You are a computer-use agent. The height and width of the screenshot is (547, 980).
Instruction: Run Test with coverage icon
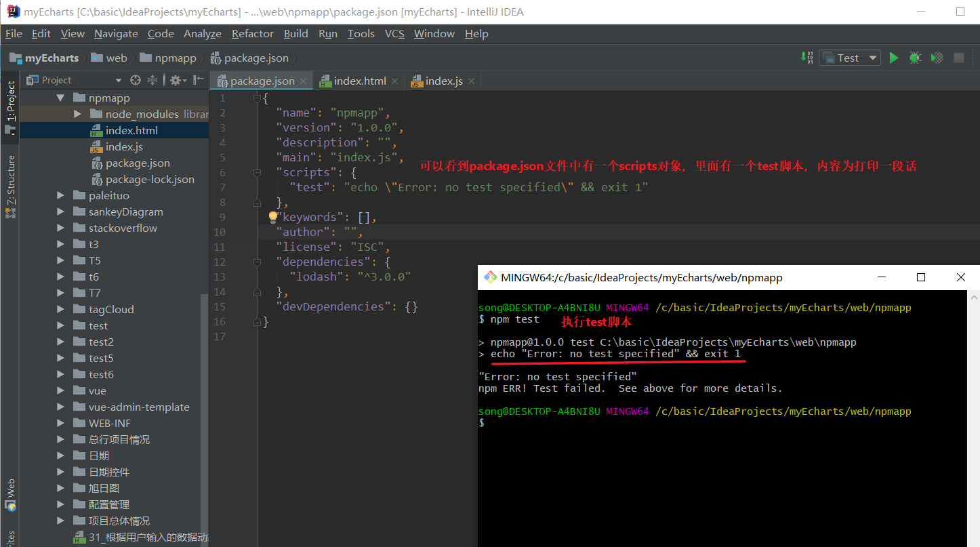pos(937,58)
